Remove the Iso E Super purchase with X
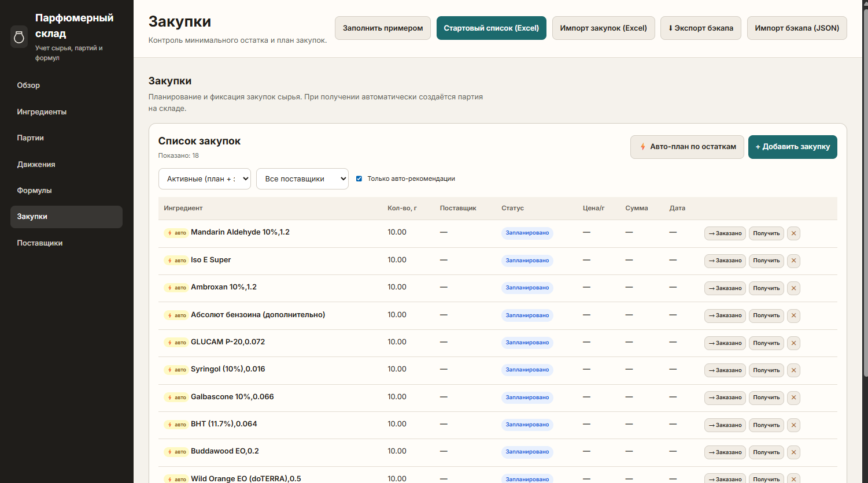This screenshot has width=868, height=483. pyautogui.click(x=793, y=261)
